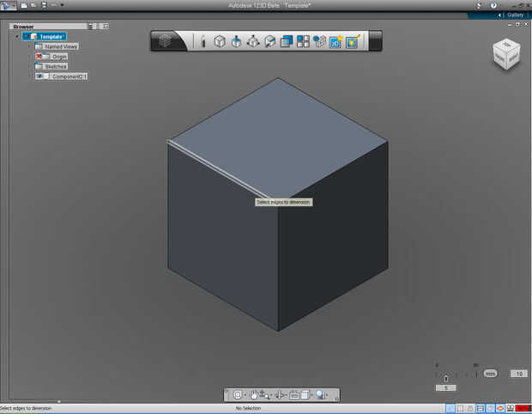The height and width of the screenshot is (414, 532).
Task: Click the ViewCube top face
Action: tap(507, 45)
